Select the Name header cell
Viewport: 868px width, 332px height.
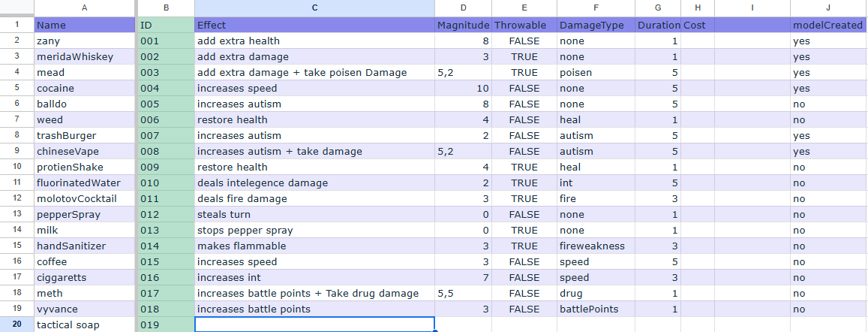[x=84, y=25]
